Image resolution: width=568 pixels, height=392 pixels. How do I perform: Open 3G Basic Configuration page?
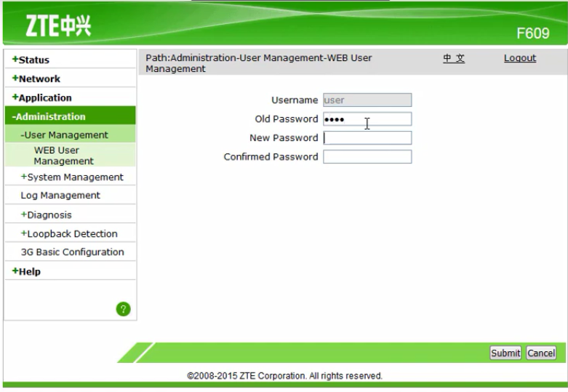[x=73, y=252]
